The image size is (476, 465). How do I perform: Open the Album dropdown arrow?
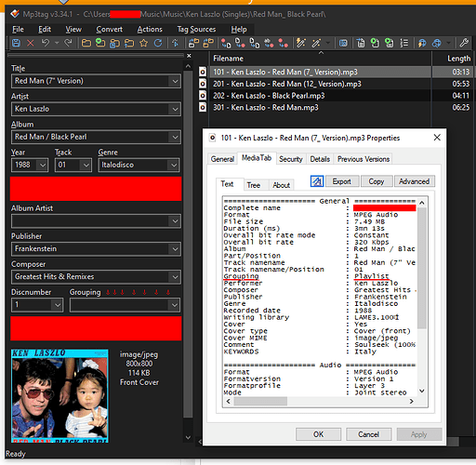coord(175,137)
